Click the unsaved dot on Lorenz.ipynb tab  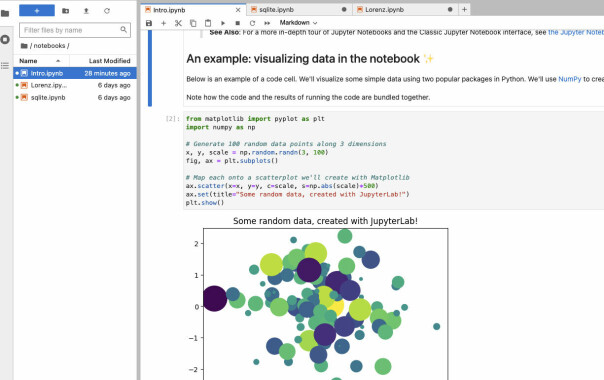[x=450, y=10]
